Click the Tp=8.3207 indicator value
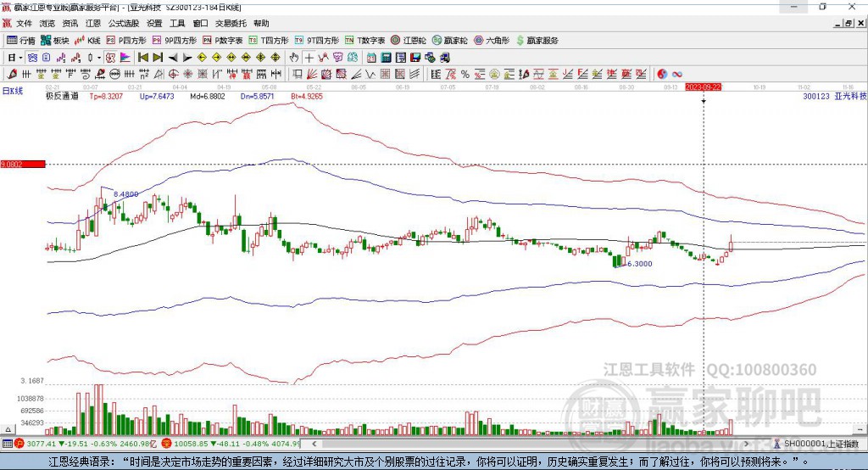Image resolution: width=868 pixels, height=470 pixels. click(x=106, y=97)
